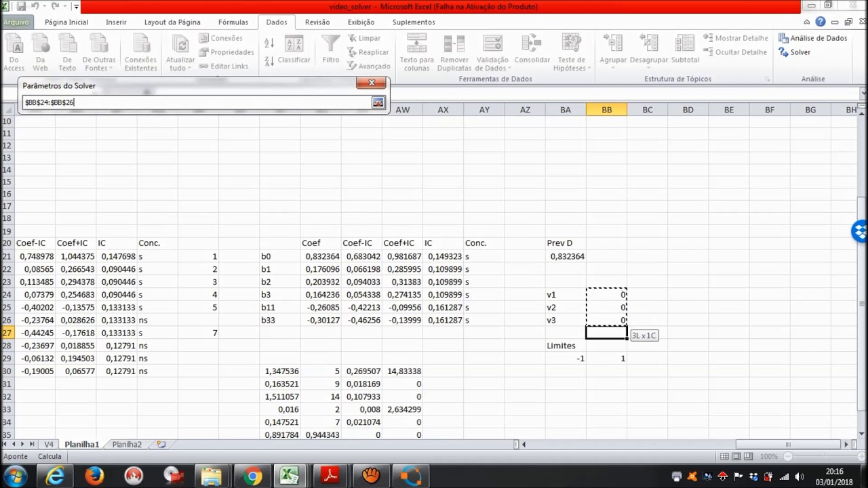Switch to the V4 sheet tab
This screenshot has width=868, height=488.
tap(49, 445)
